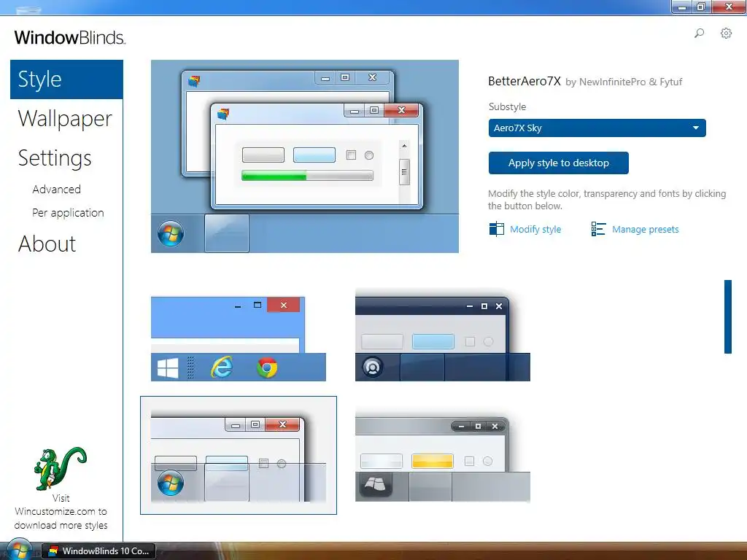Click Apply style to desktop button
The height and width of the screenshot is (560, 747).
[558, 163]
